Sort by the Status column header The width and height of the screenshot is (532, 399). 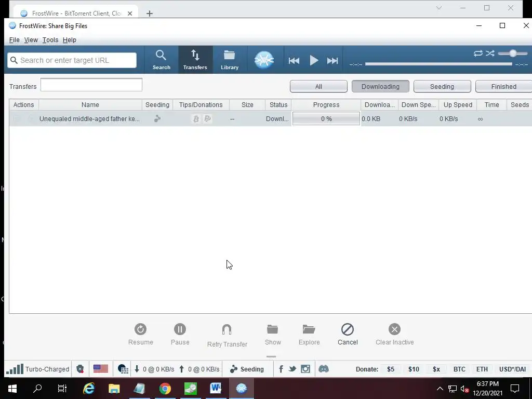pyautogui.click(x=278, y=105)
